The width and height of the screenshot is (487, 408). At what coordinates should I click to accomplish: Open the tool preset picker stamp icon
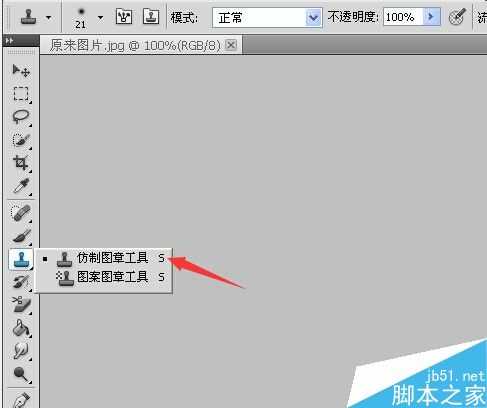[29, 17]
